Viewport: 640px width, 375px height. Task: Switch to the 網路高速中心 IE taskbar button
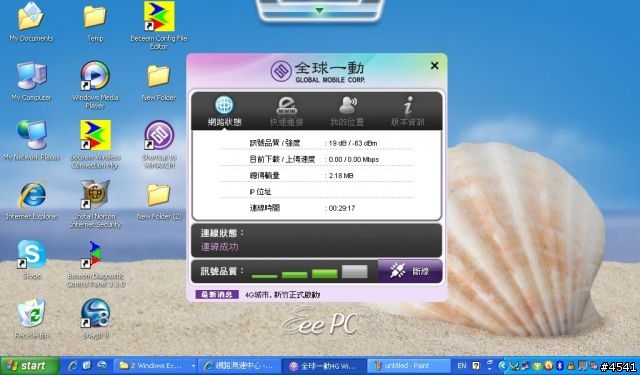(x=240, y=366)
